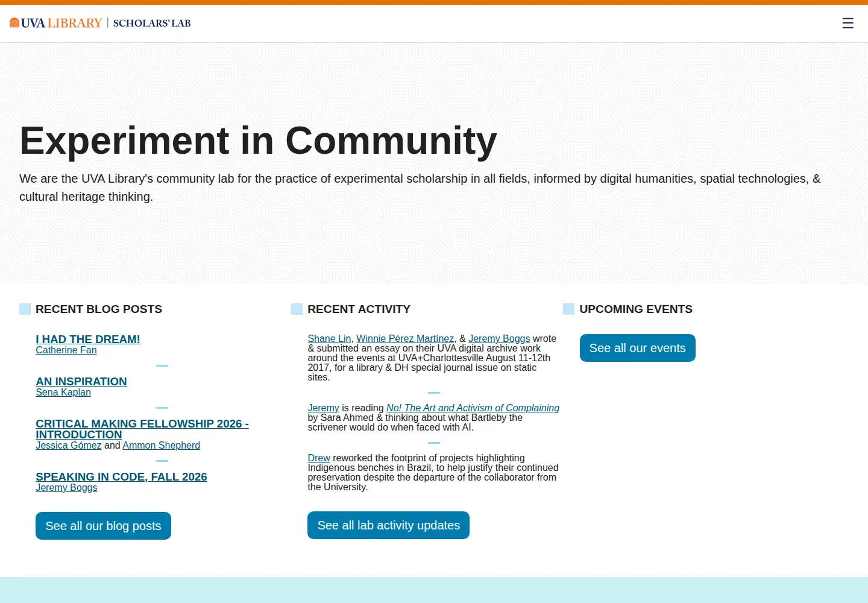This screenshot has width=868, height=603.
Task: Select the RECENT ACTIVITY heading
Action: 359,309
